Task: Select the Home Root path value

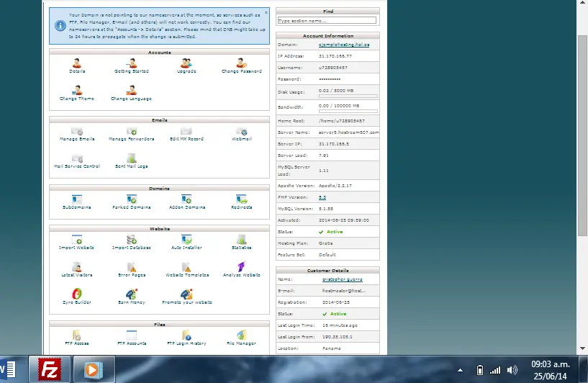Action: [342, 121]
